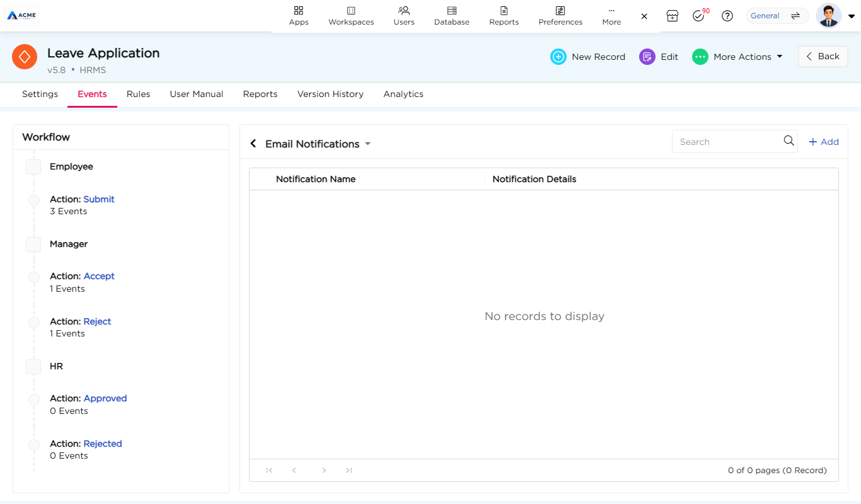The image size is (861, 504).
Task: Switch workspace using the General selector
Action: [x=777, y=16]
